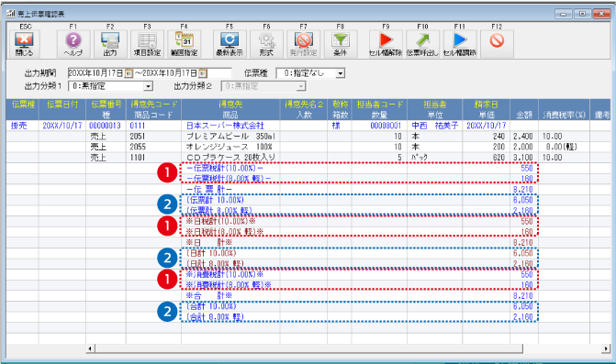This screenshot has height=364, width=616.
Task: Click the 得意先コード column header
Action: click(x=153, y=109)
